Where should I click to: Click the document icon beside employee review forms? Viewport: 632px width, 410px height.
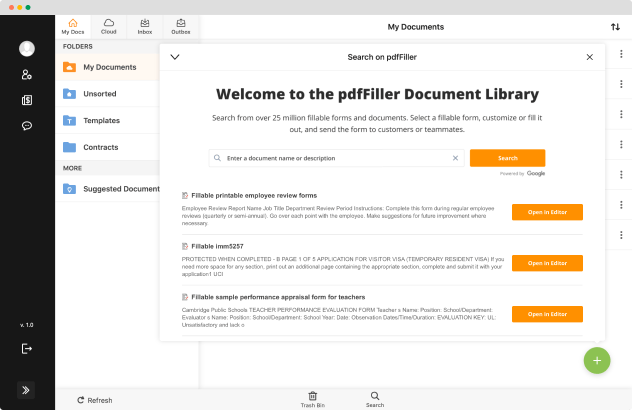point(185,196)
